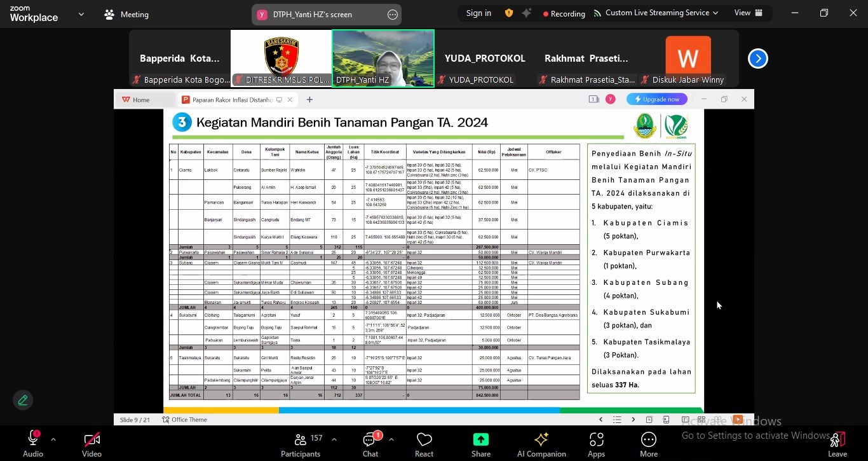Screen dimensions: 868x461
Task: Select Bapperida Kota Bogor participant tile
Action: click(x=180, y=58)
